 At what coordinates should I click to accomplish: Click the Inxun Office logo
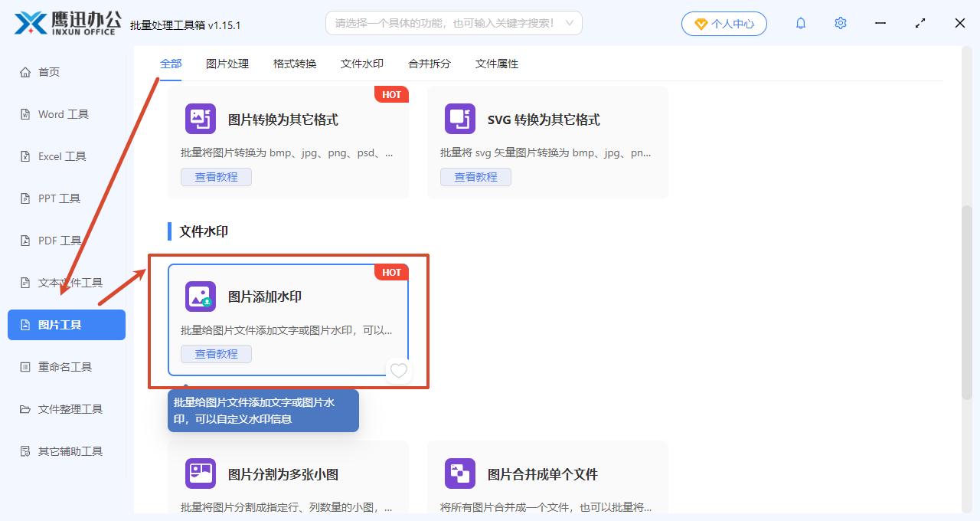(68, 23)
